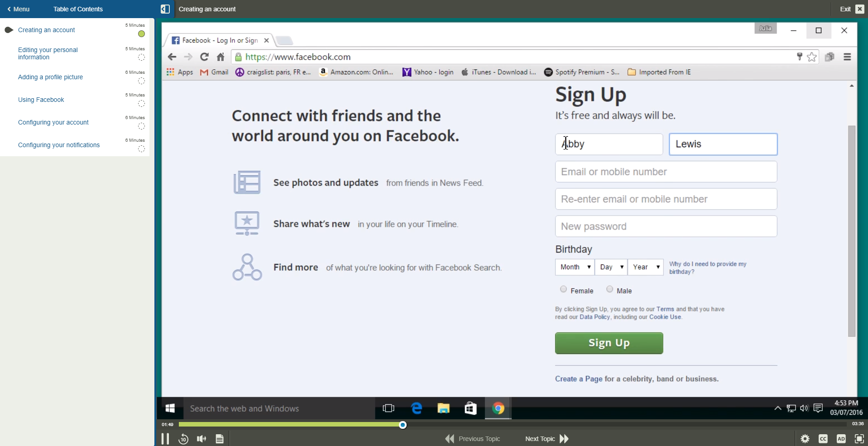This screenshot has width=868, height=446.
Task: Rewind 10 seconds using the replay icon
Action: 183,438
